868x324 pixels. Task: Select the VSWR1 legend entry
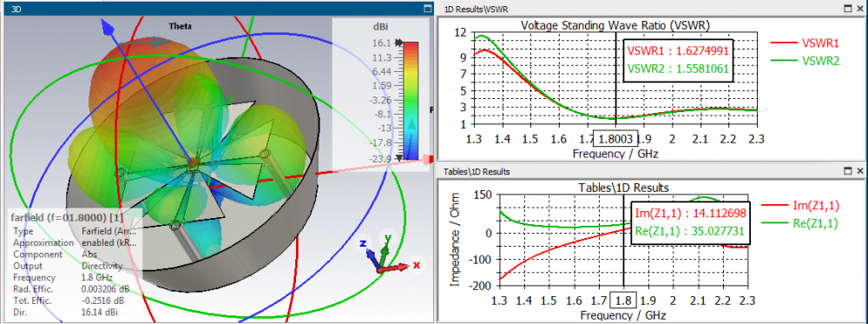[805, 43]
